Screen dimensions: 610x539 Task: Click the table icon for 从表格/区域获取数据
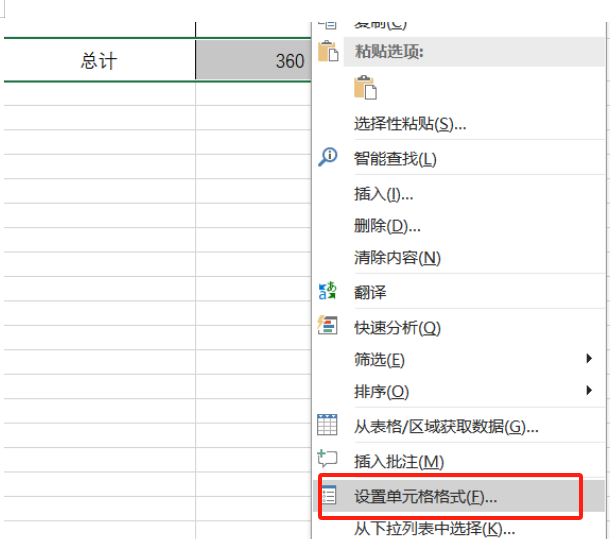tap(327, 424)
